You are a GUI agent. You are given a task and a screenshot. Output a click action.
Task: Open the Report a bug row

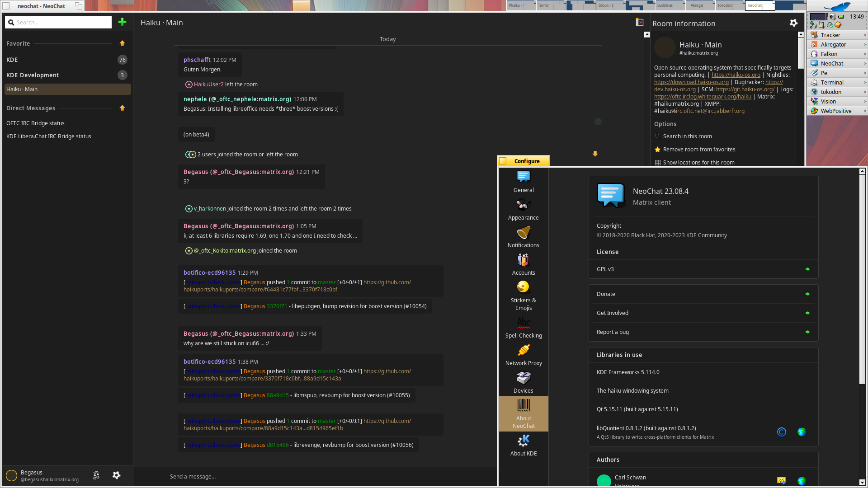coord(703,332)
